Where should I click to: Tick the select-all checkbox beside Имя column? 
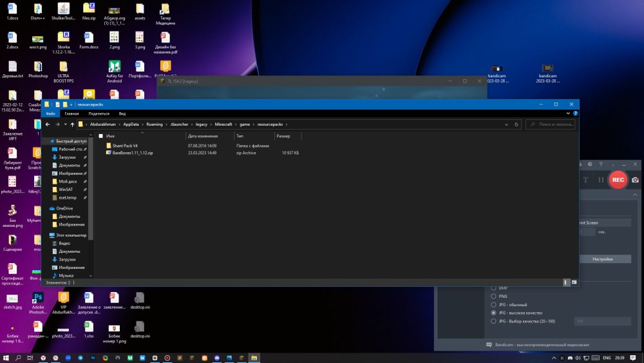point(100,136)
